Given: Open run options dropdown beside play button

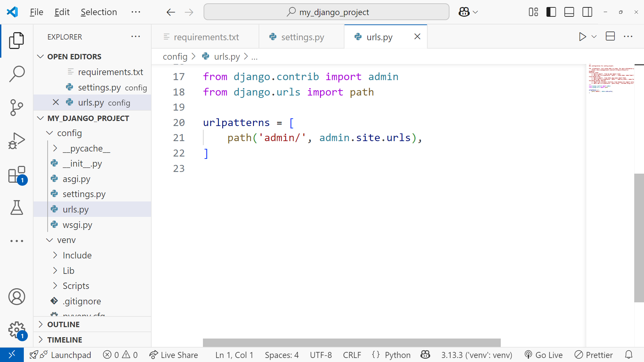Looking at the screenshot, I should [x=594, y=37].
